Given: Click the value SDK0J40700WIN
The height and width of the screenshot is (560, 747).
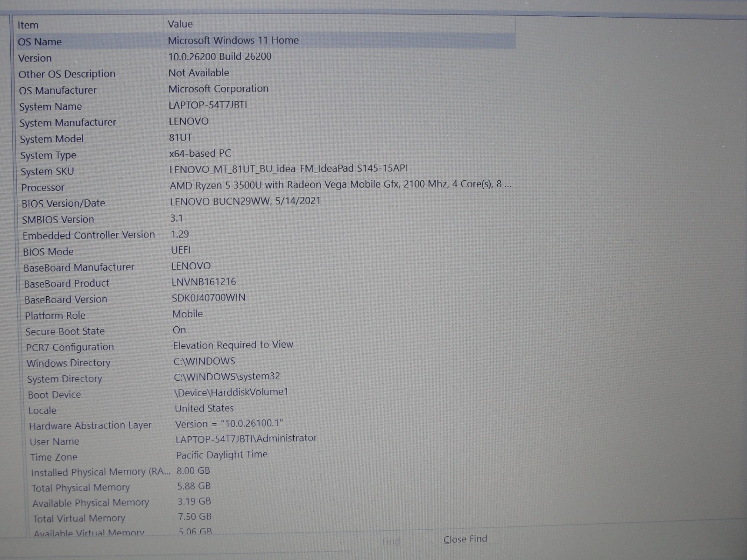Looking at the screenshot, I should pyautogui.click(x=209, y=298).
